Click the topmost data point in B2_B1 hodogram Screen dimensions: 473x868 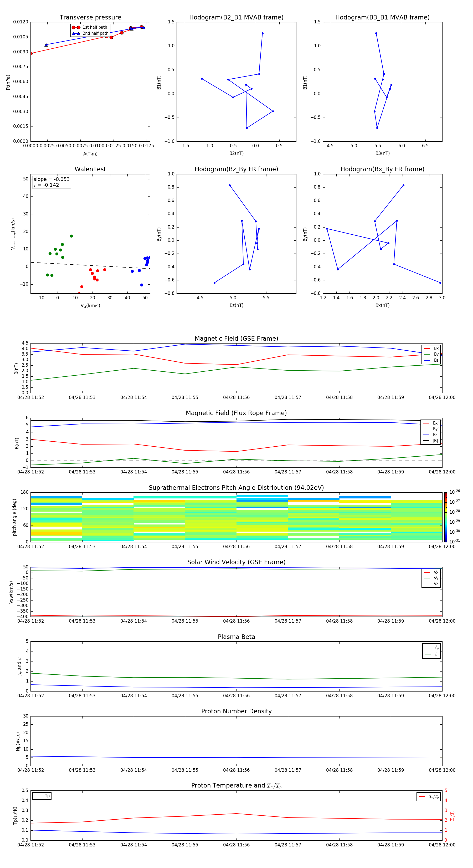263,33
